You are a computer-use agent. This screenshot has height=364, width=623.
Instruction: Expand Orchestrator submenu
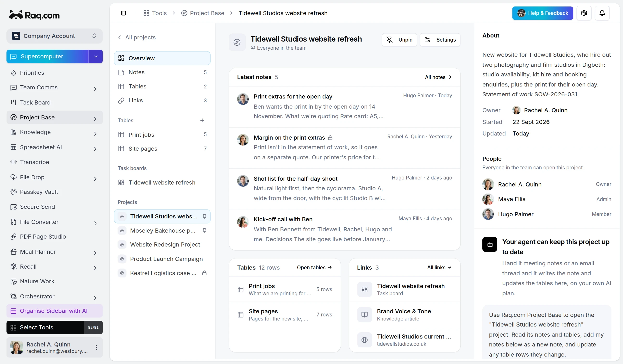(95, 298)
